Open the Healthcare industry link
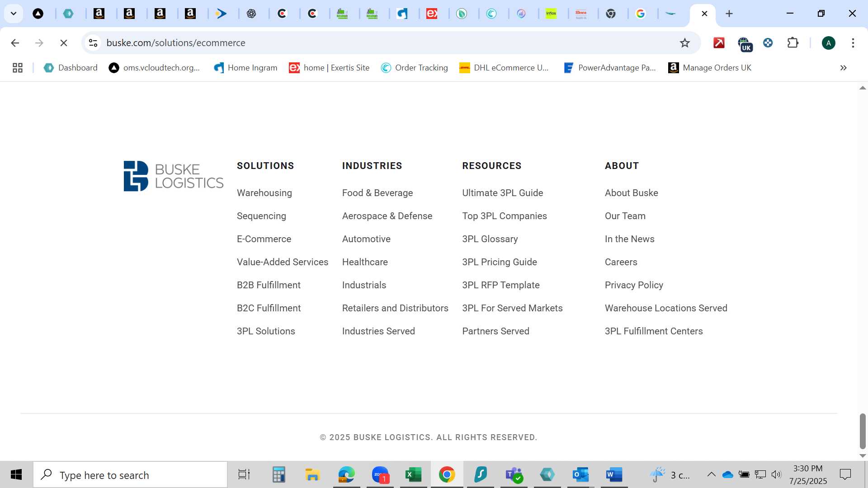868x488 pixels. pyautogui.click(x=365, y=262)
